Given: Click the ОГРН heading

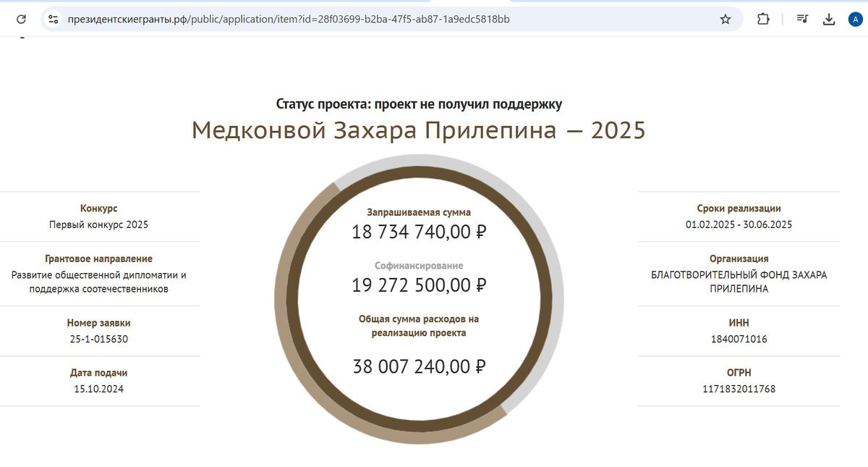Looking at the screenshot, I should point(739,373).
